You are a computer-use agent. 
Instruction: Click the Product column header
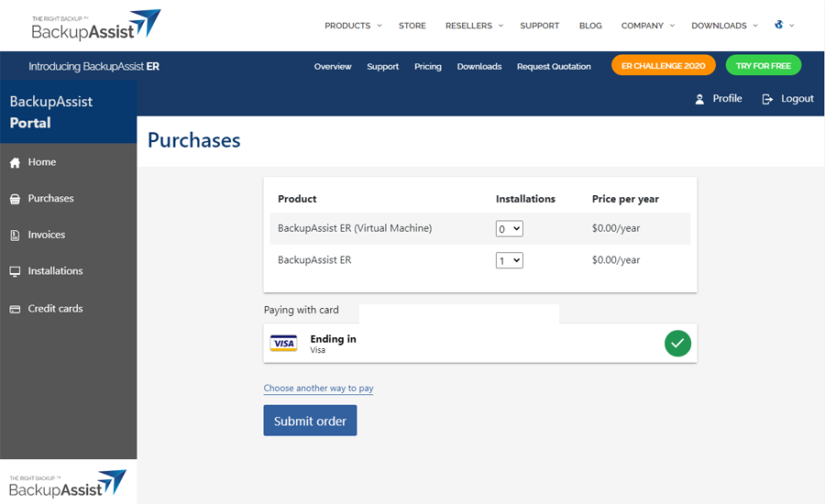297,199
